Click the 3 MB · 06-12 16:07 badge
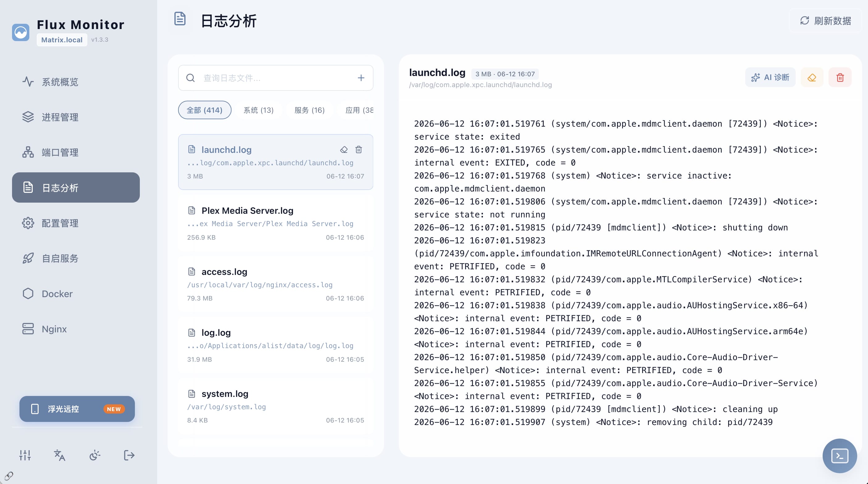Image resolution: width=868 pixels, height=484 pixels. [505, 74]
